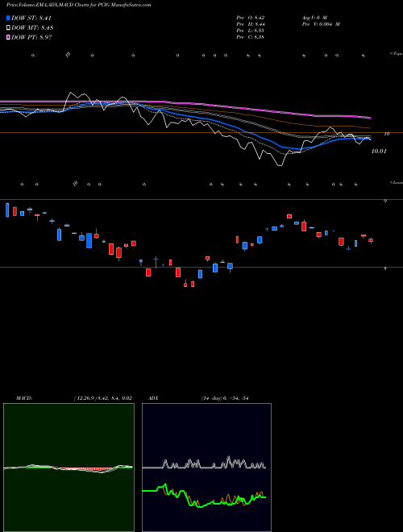This screenshot has width=403, height=532.
Task: Open the green MACD indicator chart
Action: pos(69,468)
